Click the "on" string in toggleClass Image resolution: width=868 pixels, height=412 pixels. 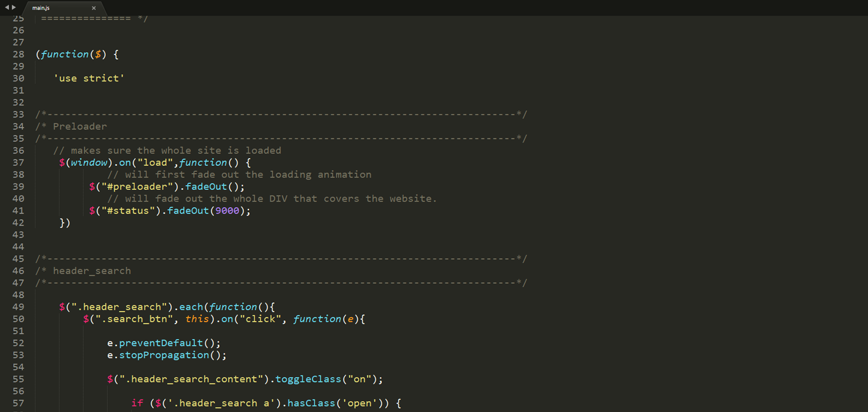[359, 379]
